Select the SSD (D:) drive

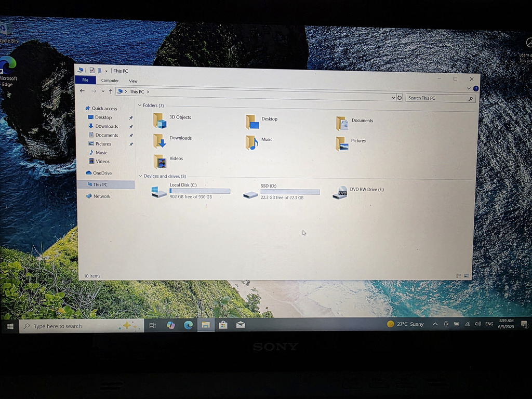tap(282, 192)
